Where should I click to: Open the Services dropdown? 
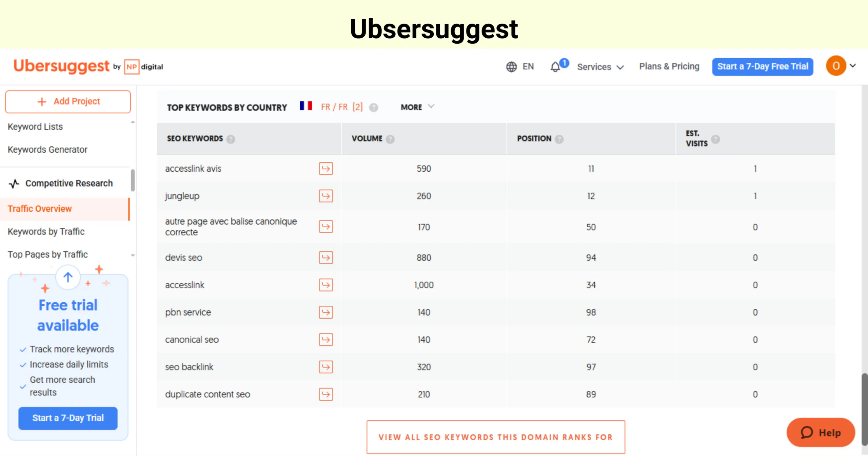[x=600, y=66]
